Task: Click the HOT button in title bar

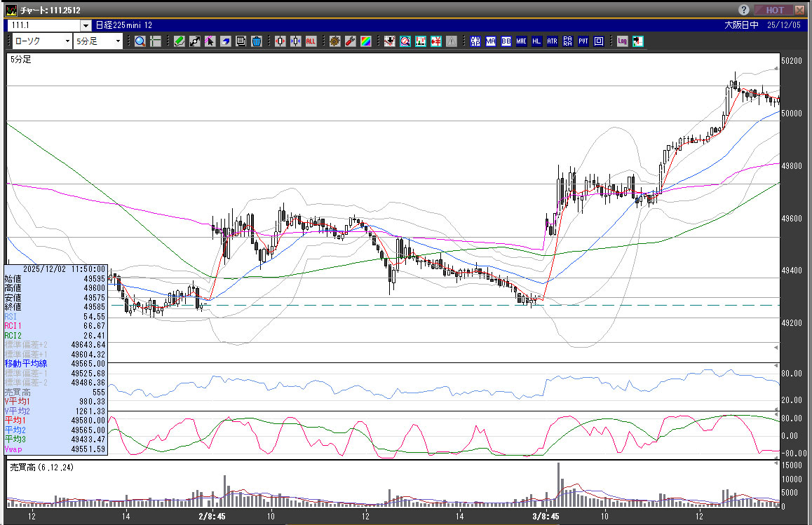Action: pyautogui.click(x=775, y=10)
